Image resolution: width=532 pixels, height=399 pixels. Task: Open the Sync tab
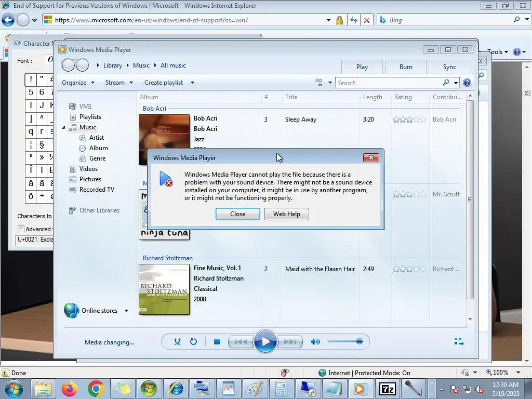449,67
